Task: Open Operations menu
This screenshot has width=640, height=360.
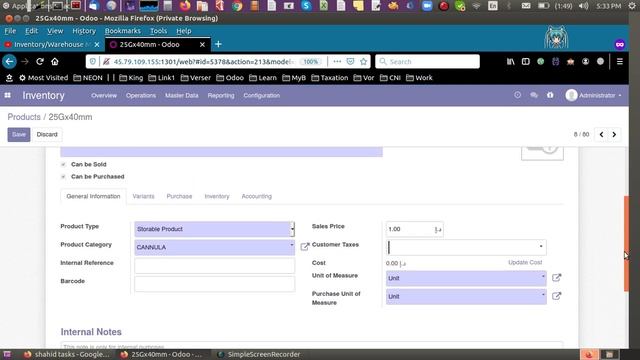Action: pyautogui.click(x=141, y=96)
